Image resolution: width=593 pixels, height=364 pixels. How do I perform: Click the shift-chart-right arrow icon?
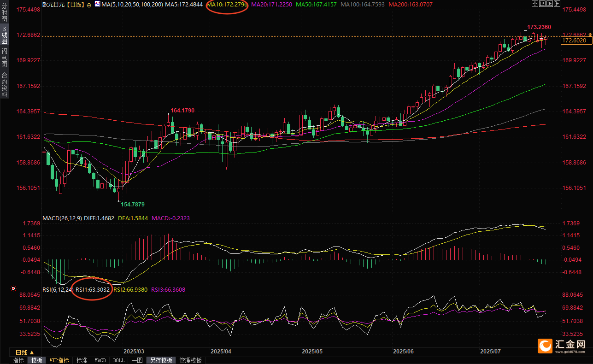click(x=557, y=4)
